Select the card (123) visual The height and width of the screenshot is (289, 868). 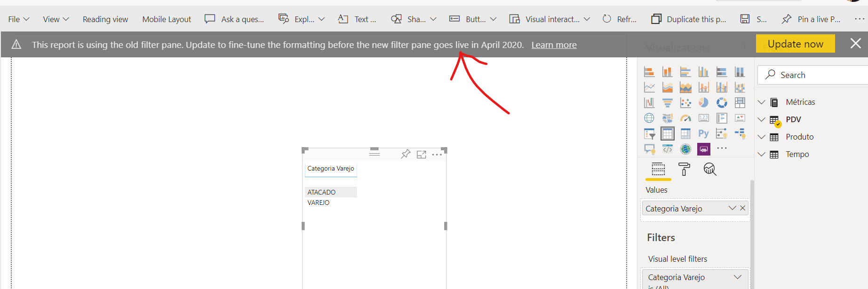click(x=703, y=118)
